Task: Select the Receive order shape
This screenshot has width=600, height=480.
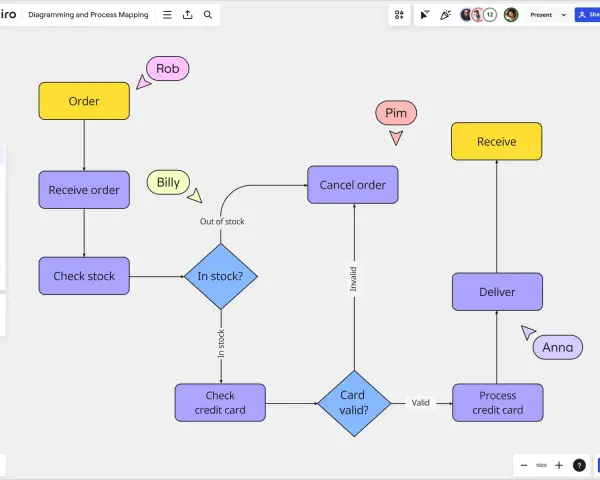Action: (84, 190)
